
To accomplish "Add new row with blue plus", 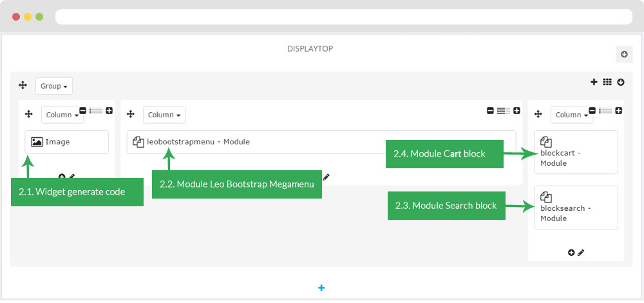I will point(321,288).
